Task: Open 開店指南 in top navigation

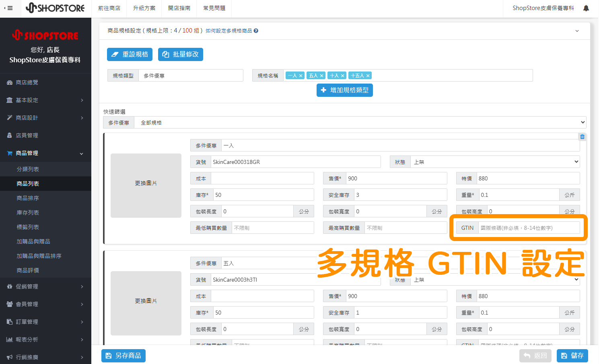Action: [x=179, y=8]
